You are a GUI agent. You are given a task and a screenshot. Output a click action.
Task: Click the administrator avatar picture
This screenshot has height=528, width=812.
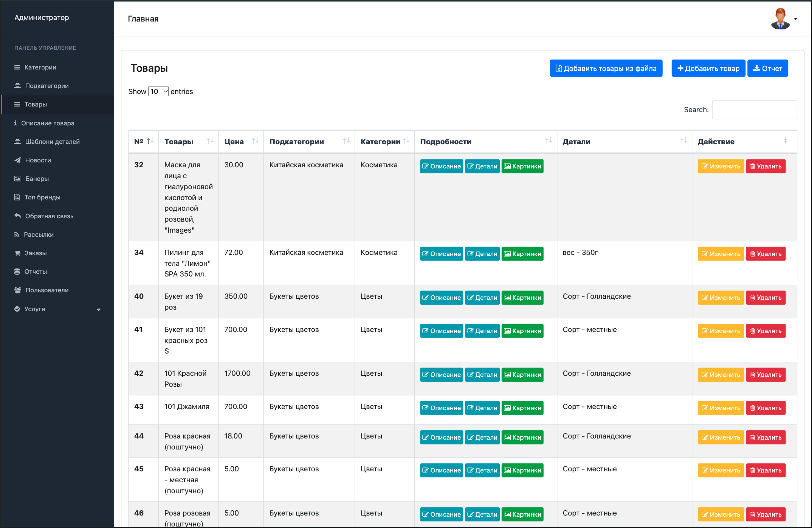(x=780, y=19)
